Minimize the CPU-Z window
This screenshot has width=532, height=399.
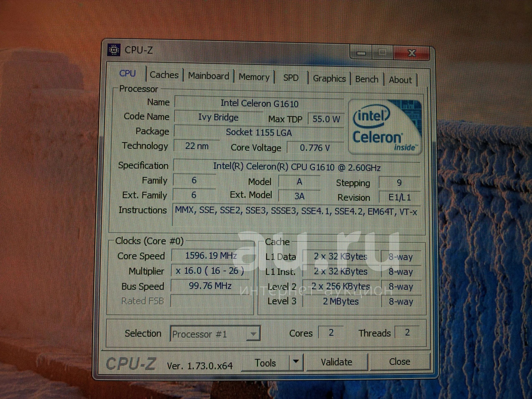pos(361,53)
